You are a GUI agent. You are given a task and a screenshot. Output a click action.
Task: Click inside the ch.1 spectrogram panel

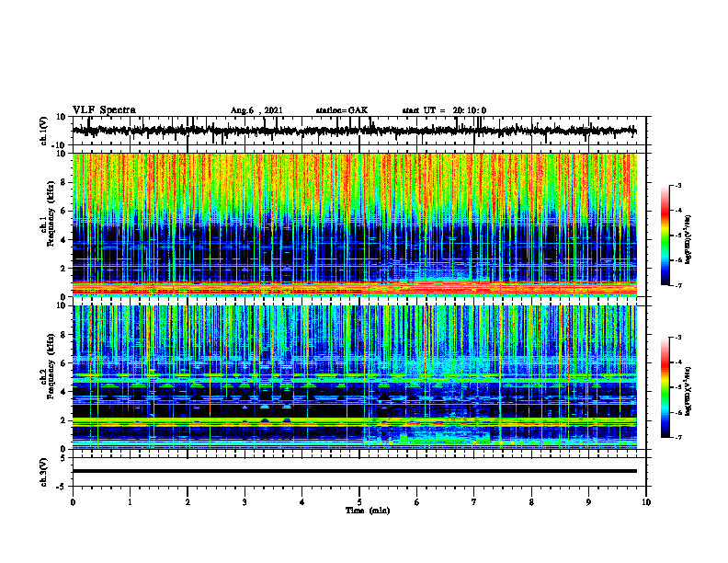click(354, 224)
